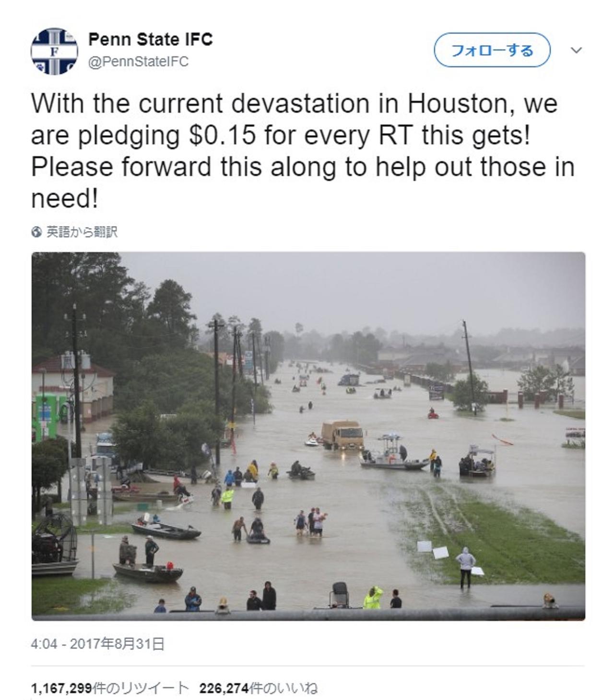
Task: Click the @PennStateIFC handle
Action: point(139,62)
